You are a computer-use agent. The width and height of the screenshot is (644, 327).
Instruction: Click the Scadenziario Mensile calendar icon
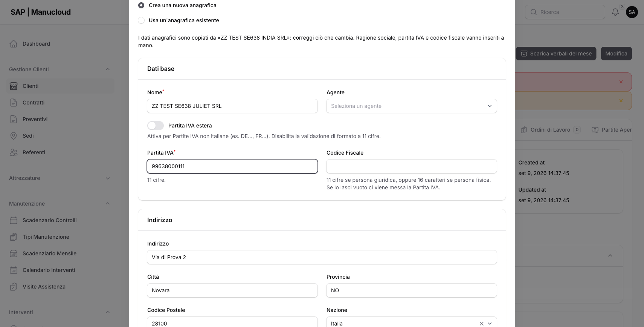tap(14, 253)
